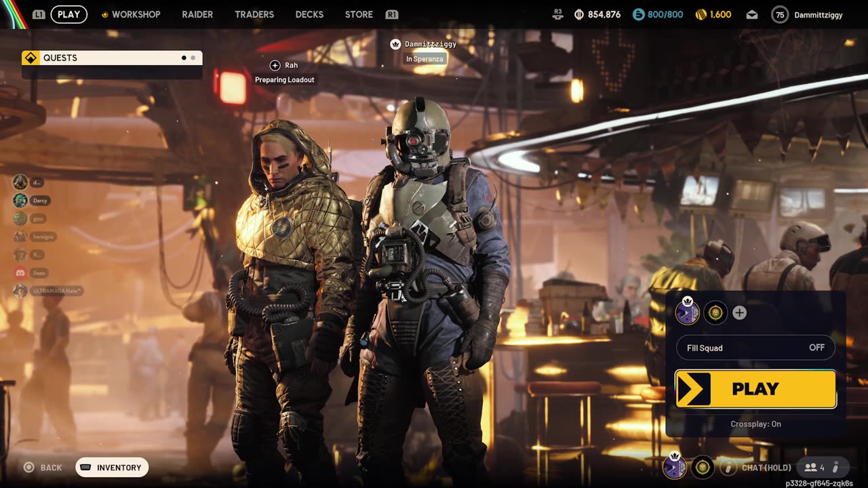Expand the QUESTS panel

click(112, 58)
